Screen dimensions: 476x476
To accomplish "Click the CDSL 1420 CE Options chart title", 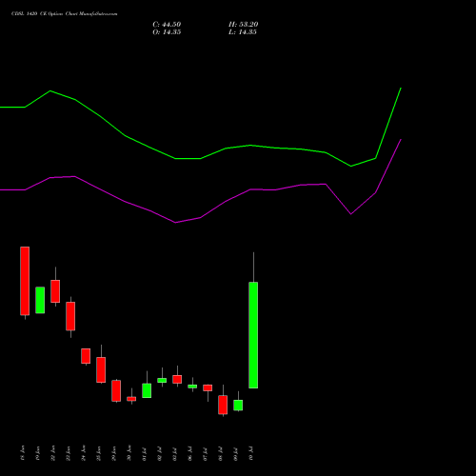I will pyautogui.click(x=64, y=14).
